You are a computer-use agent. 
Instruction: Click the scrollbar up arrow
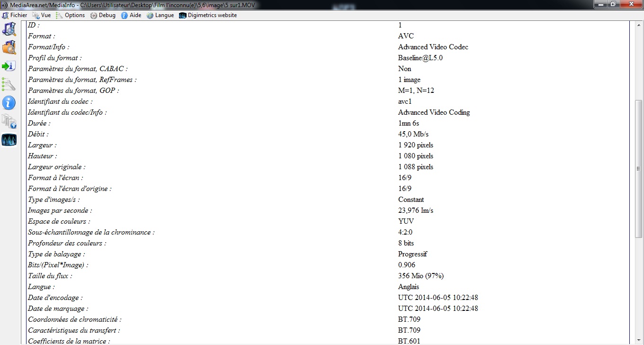638,25
